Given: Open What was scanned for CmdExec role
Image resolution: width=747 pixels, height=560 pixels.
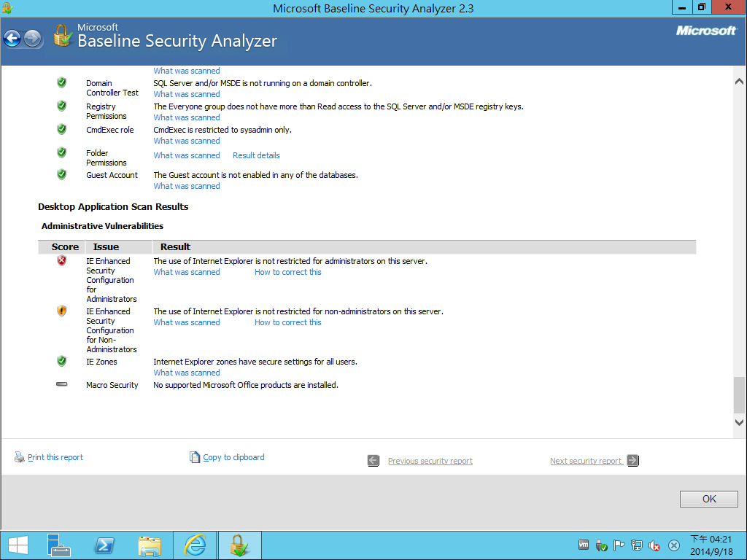Looking at the screenshot, I should [187, 141].
